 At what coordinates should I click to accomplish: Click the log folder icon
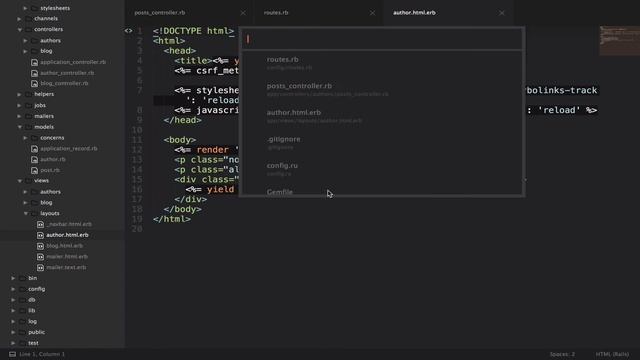coord(22,322)
